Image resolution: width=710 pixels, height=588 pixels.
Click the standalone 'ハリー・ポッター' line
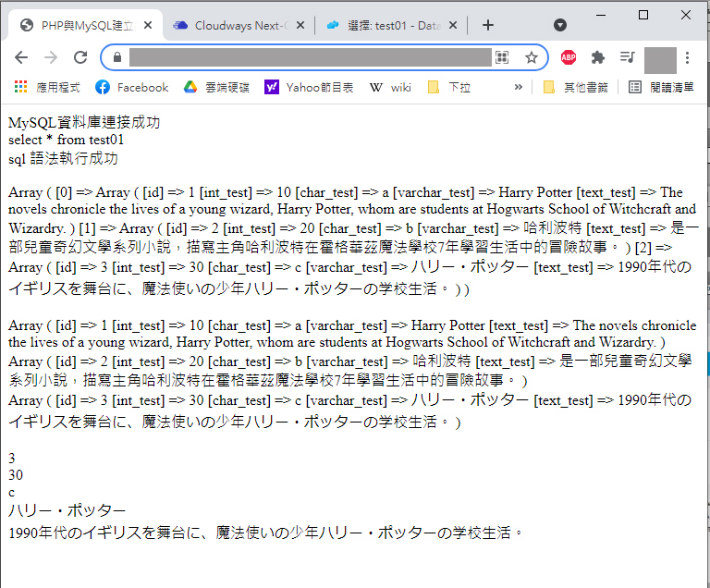coord(67,510)
